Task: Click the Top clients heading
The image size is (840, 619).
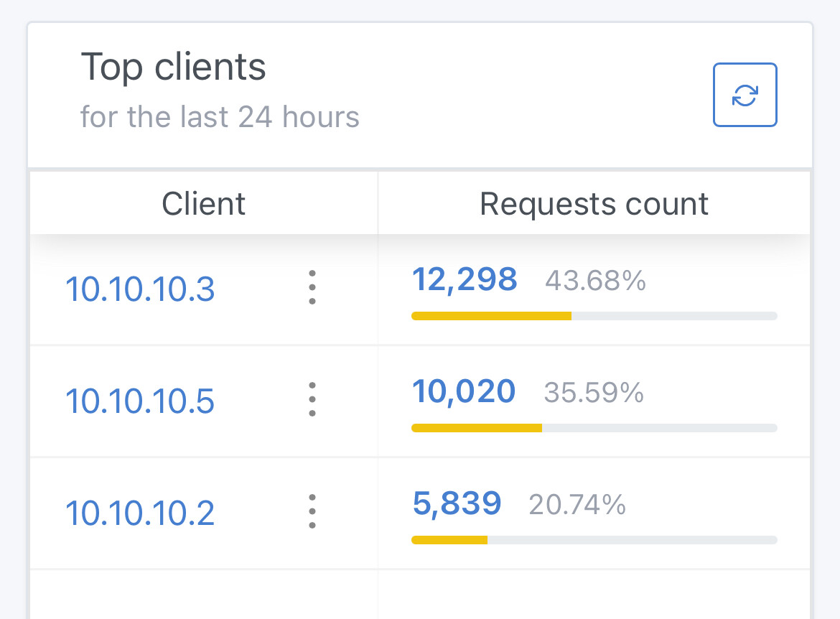Action: click(173, 67)
